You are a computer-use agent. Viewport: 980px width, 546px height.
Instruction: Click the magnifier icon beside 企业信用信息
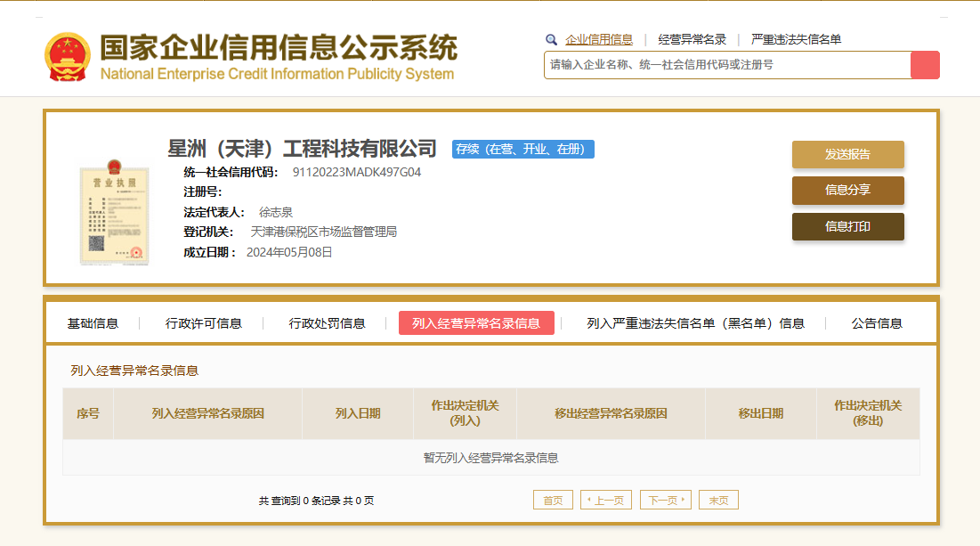(551, 40)
